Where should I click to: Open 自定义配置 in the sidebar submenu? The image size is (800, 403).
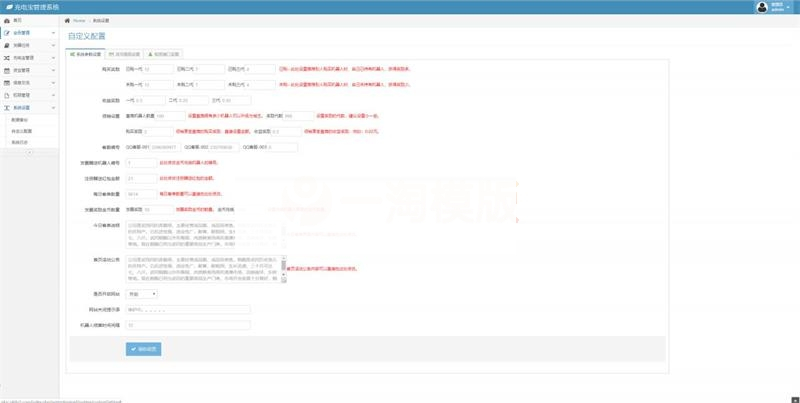coord(22,131)
